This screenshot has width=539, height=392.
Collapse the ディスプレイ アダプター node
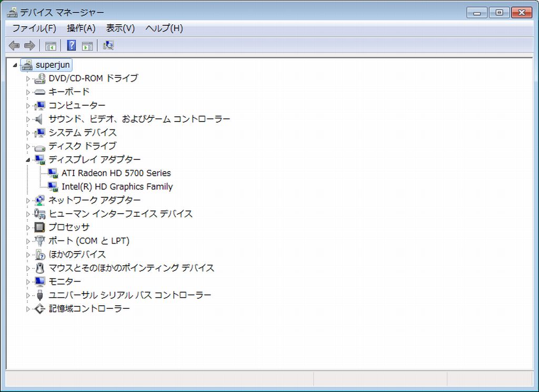coord(28,160)
